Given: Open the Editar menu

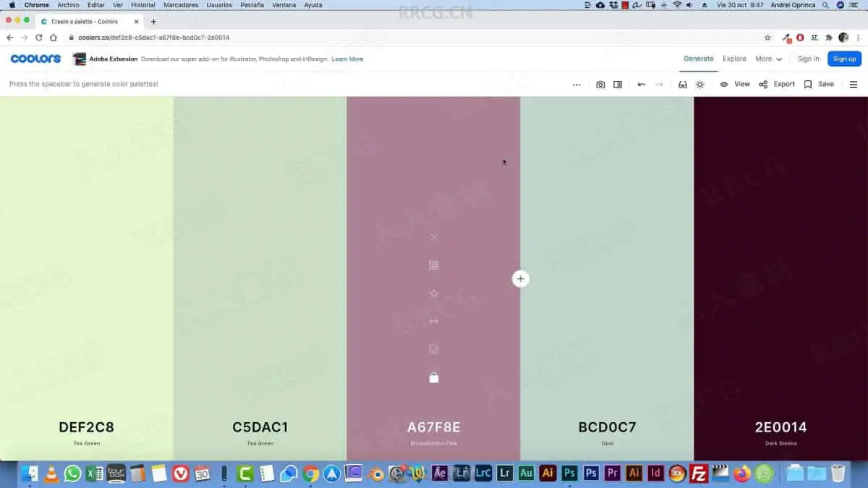Looking at the screenshot, I should point(96,5).
